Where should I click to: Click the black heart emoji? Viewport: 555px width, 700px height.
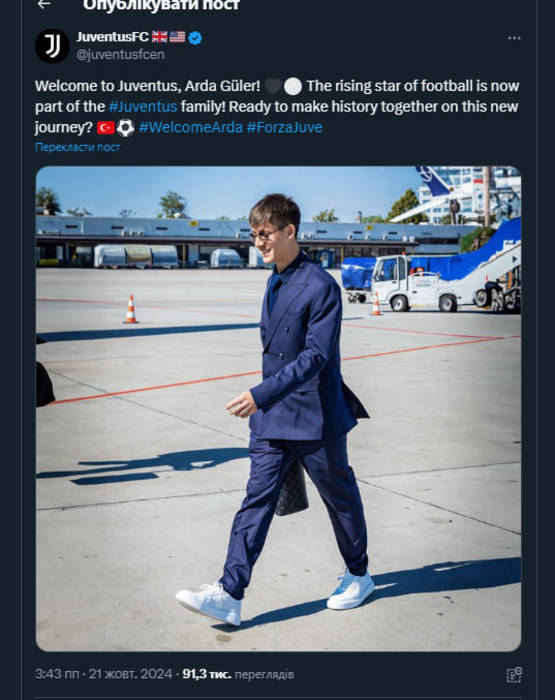[273, 86]
